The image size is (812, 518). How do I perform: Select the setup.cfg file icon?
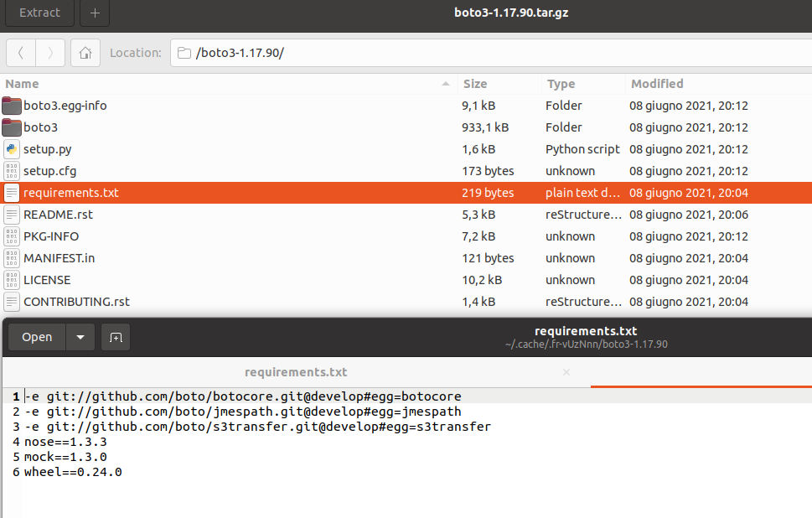coord(12,171)
